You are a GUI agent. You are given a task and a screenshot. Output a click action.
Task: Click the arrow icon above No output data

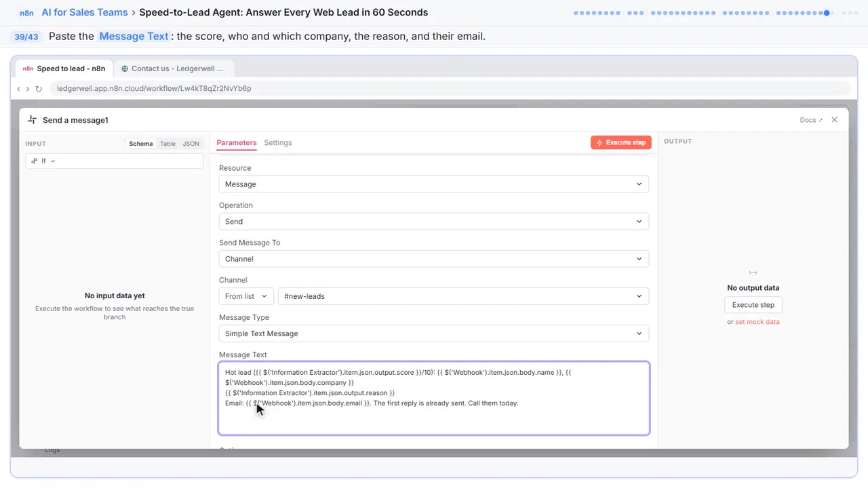[753, 272]
